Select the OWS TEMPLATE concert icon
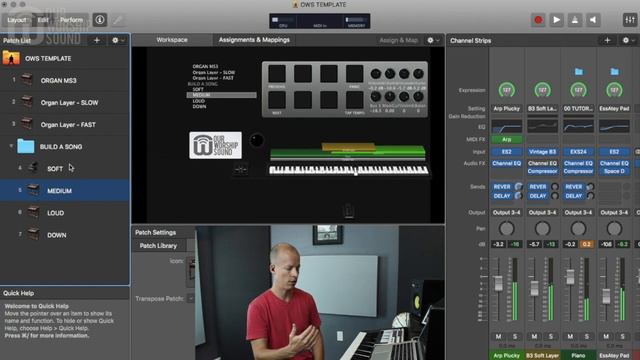640x360 pixels. 11,58
